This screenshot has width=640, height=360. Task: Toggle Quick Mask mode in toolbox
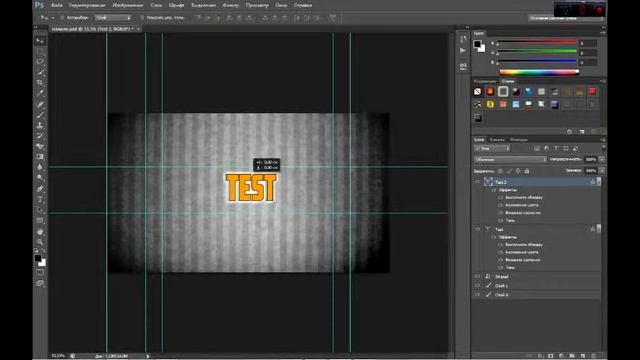pos(40,272)
